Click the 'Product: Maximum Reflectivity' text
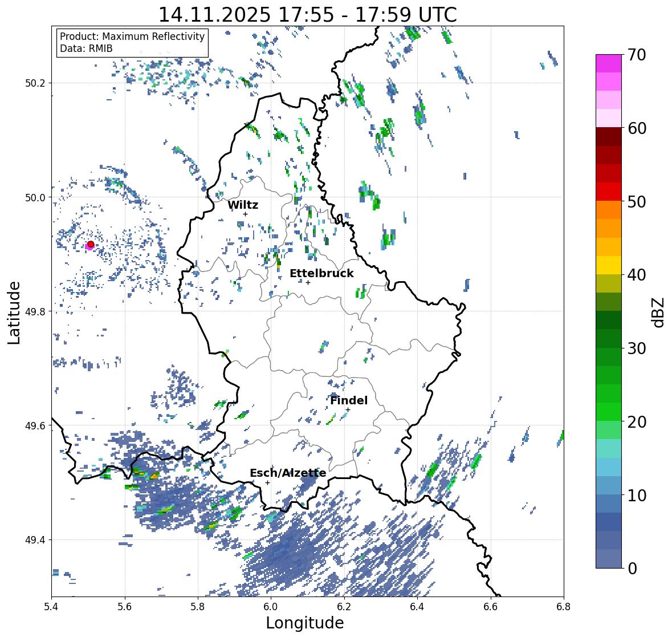This screenshot has width=672, height=637. point(132,36)
